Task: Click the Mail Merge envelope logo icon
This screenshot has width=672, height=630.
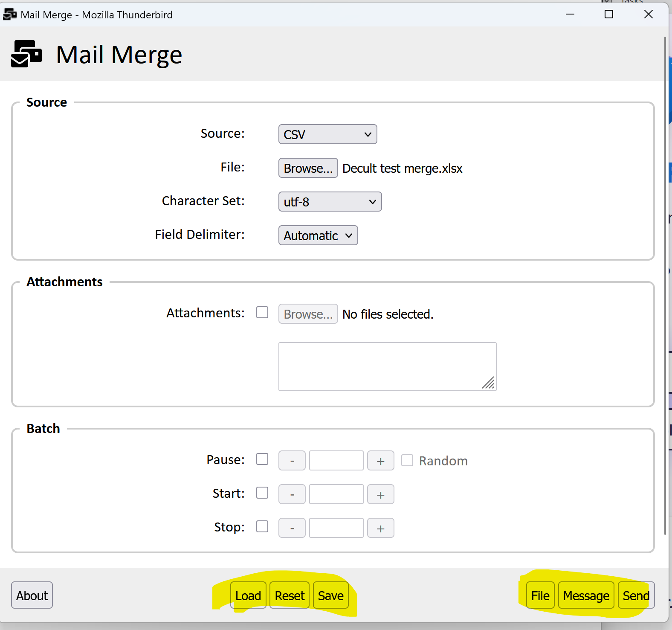Action: tap(26, 54)
